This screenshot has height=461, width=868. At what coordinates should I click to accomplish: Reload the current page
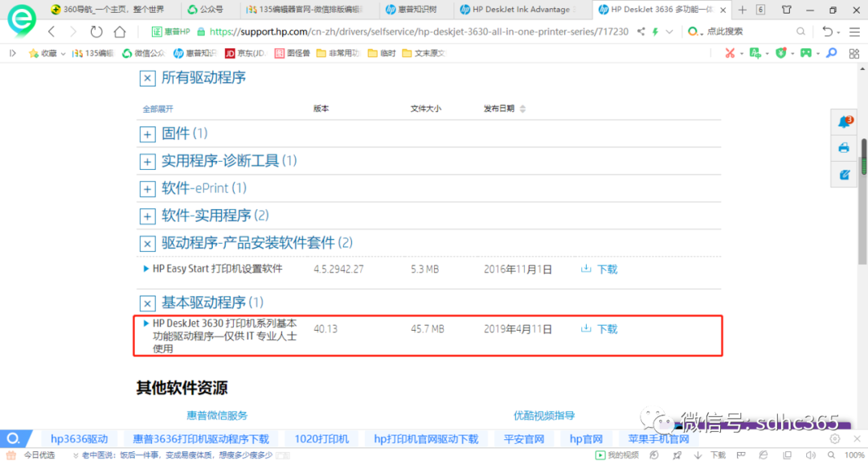click(x=96, y=31)
